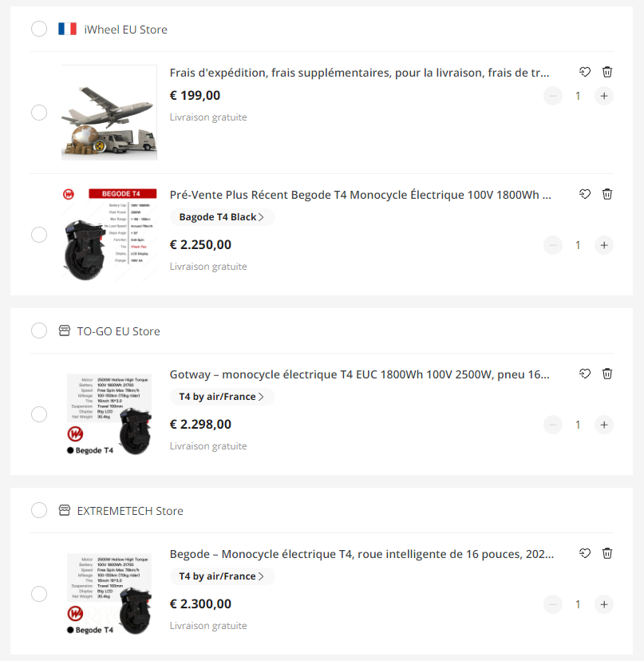The width and height of the screenshot is (644, 661).
Task: Open the Gotway monocycle électrique T4 product title
Action: tap(360, 374)
